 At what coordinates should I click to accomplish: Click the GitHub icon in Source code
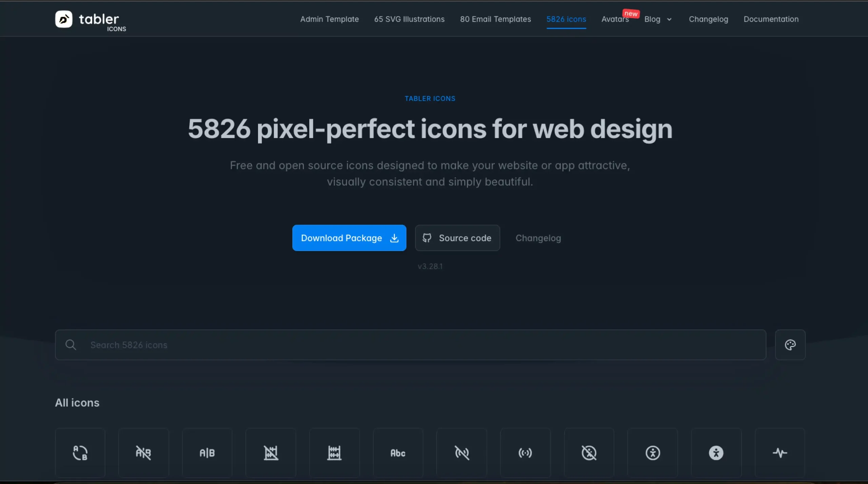[427, 238]
